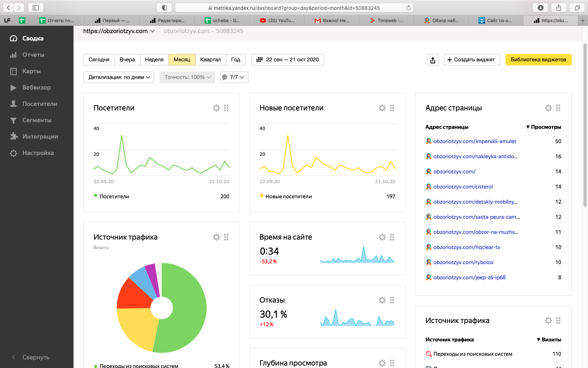This screenshot has height=368, width=588.
Task: Open the Интеграции puzzle icon
Action: tap(13, 137)
